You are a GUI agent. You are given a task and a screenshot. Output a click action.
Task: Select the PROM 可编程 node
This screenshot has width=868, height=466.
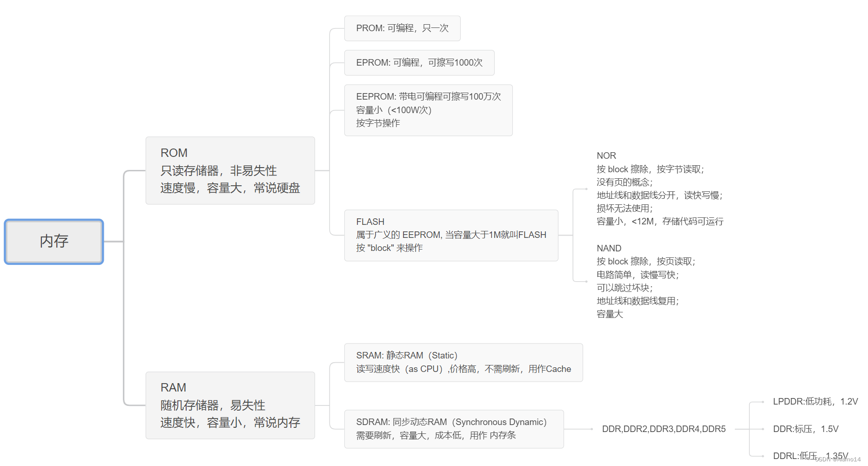click(402, 28)
